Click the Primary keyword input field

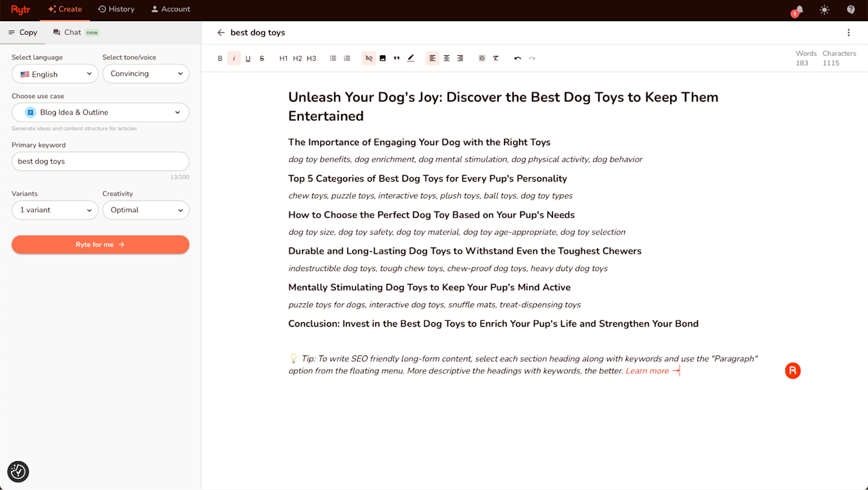click(100, 161)
